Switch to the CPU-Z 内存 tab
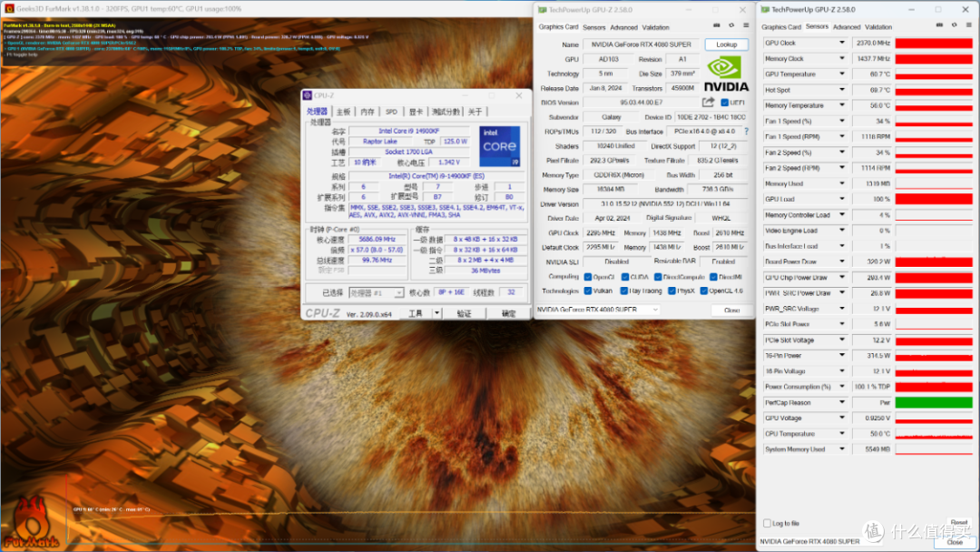Screen dimensions: 980x552 tap(367, 112)
